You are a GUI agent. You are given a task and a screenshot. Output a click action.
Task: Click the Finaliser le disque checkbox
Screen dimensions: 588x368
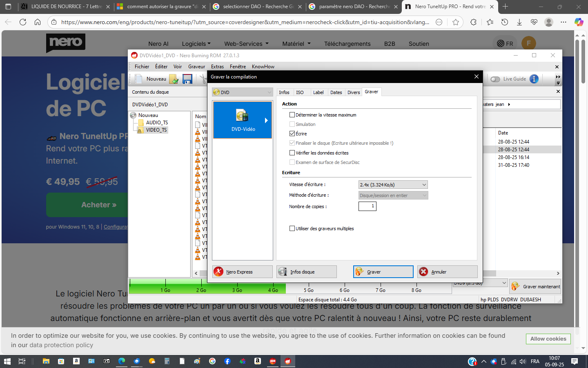292,143
